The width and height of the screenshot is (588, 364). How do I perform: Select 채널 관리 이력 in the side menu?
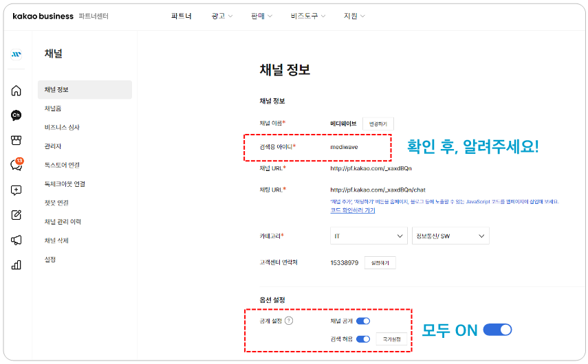[x=63, y=222]
